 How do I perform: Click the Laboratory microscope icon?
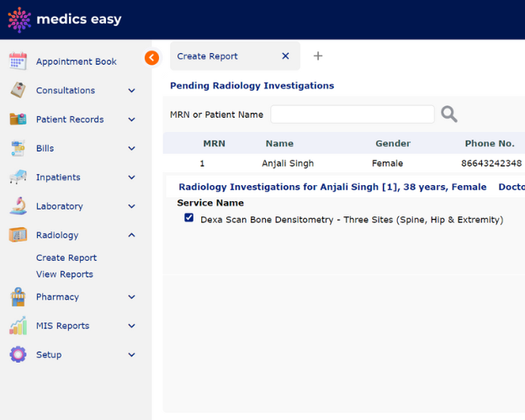click(x=18, y=206)
